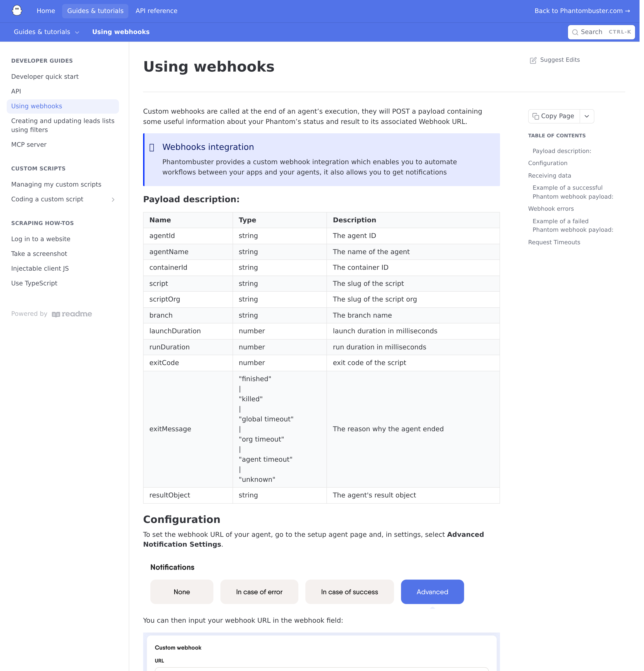Jump to Example of a successful payload

(x=573, y=192)
